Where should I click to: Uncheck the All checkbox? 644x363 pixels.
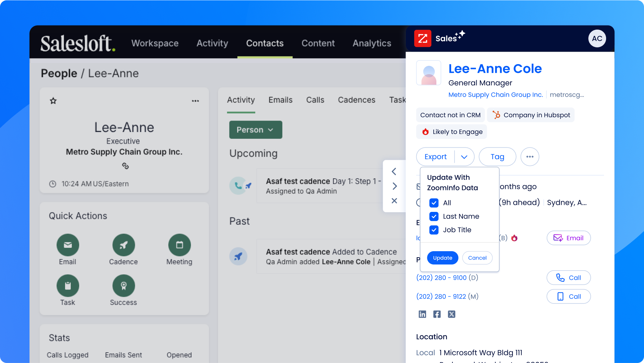pyautogui.click(x=434, y=203)
